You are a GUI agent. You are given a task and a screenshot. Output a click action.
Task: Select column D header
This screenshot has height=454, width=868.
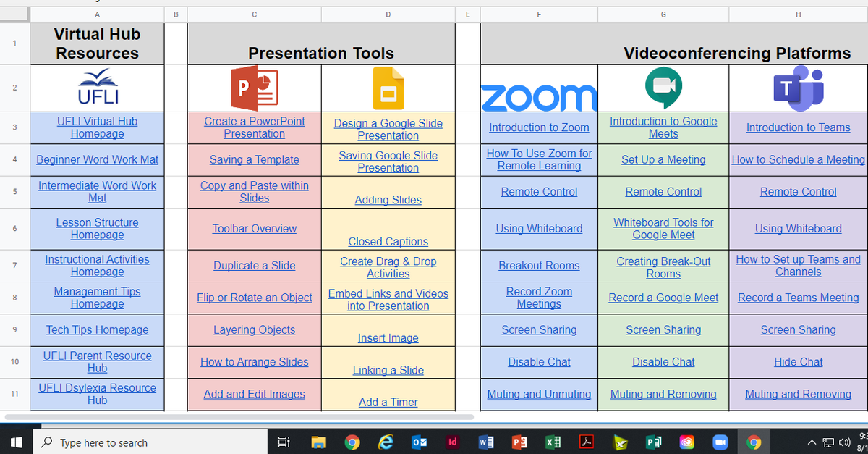(388, 14)
